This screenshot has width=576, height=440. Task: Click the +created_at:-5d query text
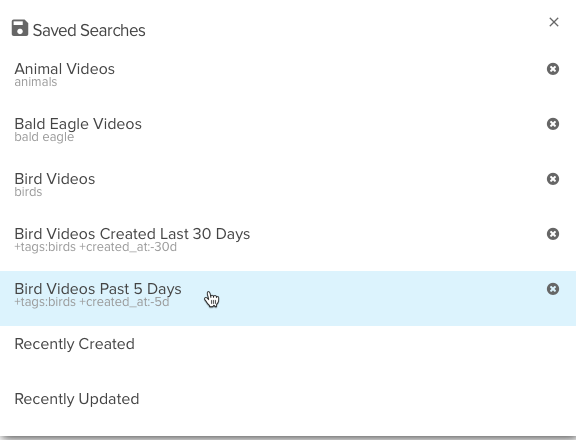[124, 302]
